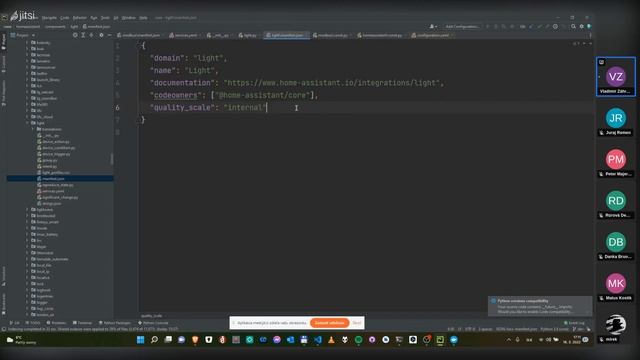Open the Project view dropdown
Screen dimensions: 640x360
pos(23,35)
